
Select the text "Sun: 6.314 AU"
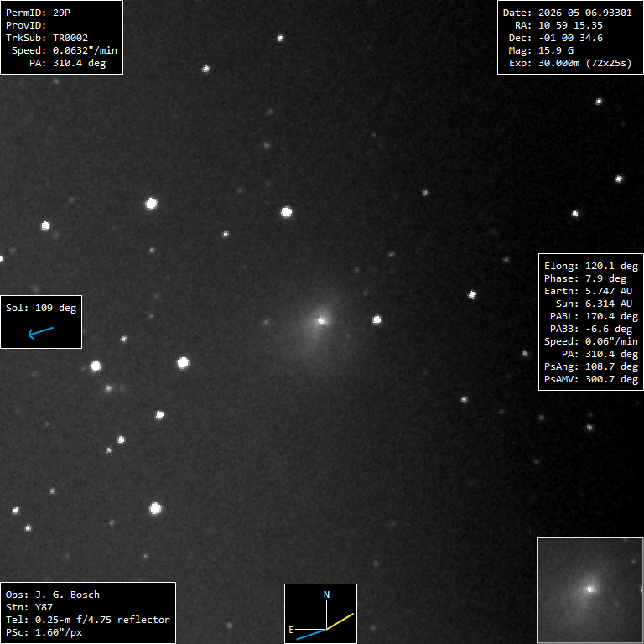pos(594,304)
